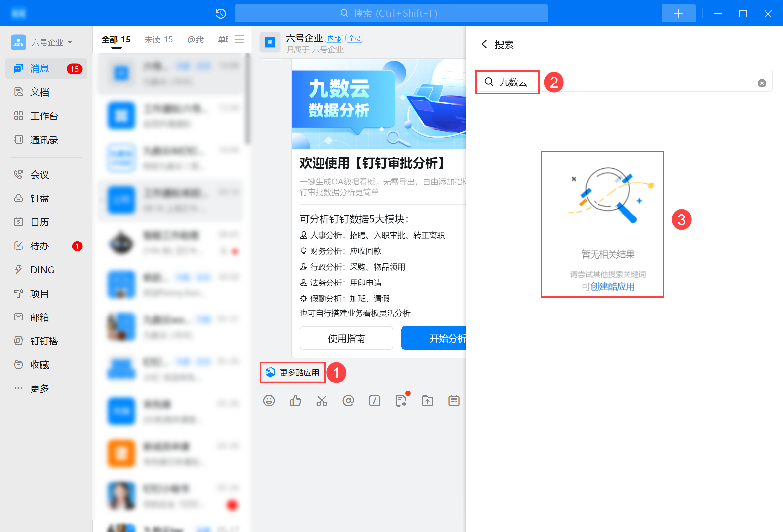Viewport: 783px width, 532px height.
Task: Expand the 六号企业 organization dropdown
Action: click(x=70, y=42)
